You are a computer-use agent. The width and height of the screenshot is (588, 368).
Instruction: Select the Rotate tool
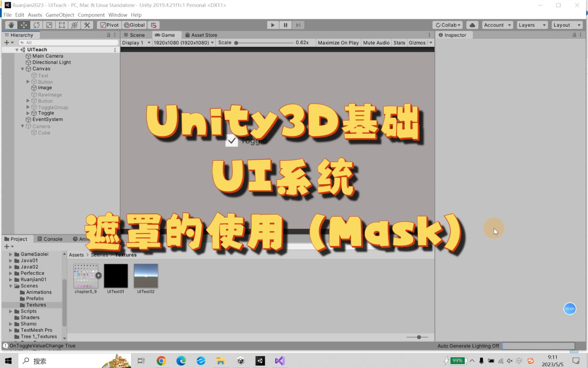pos(36,25)
